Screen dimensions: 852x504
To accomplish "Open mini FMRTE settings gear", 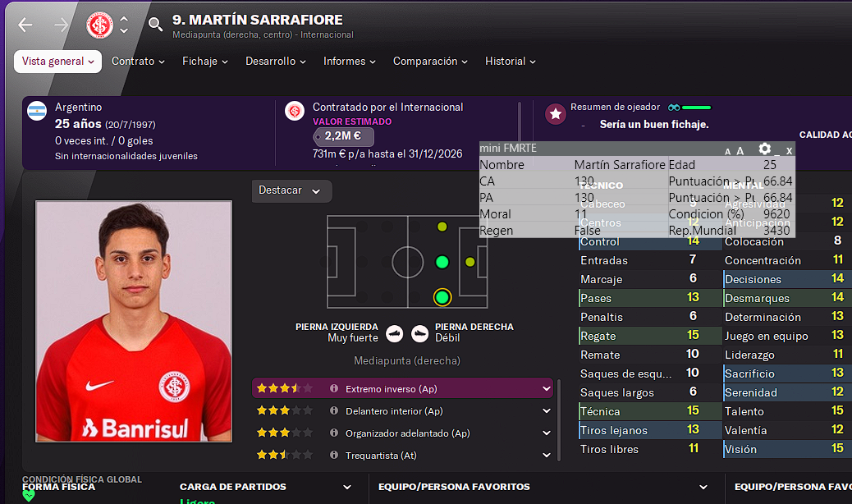I will tap(764, 149).
